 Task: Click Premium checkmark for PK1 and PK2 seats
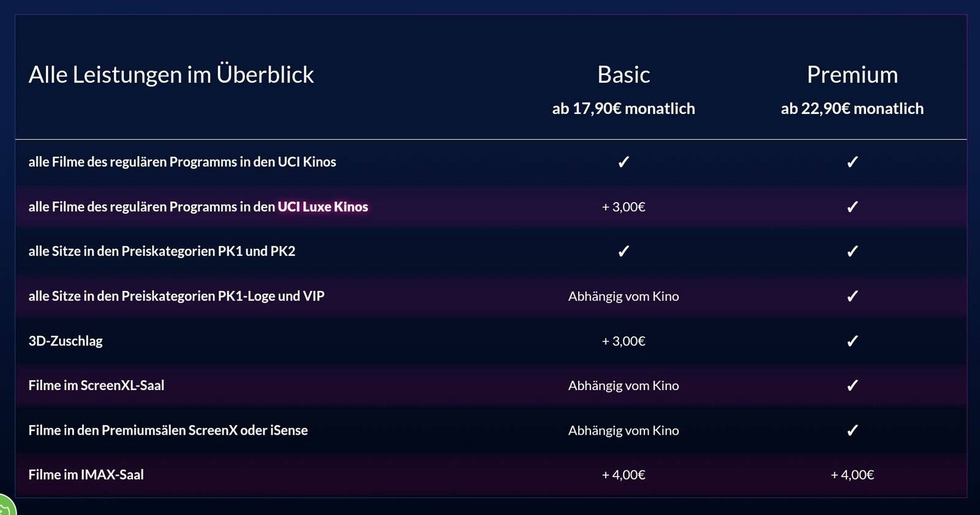(852, 251)
